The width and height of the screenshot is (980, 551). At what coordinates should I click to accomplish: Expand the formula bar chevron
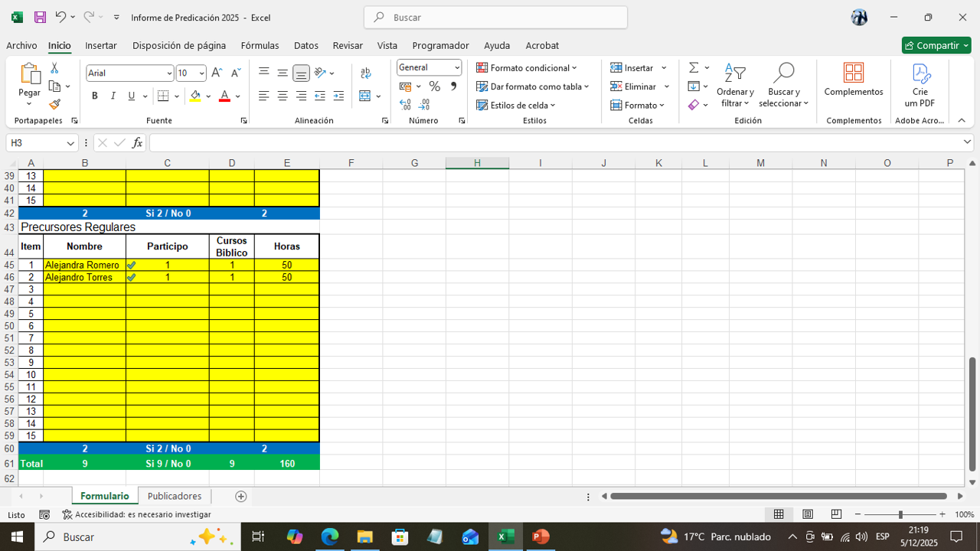pyautogui.click(x=967, y=142)
